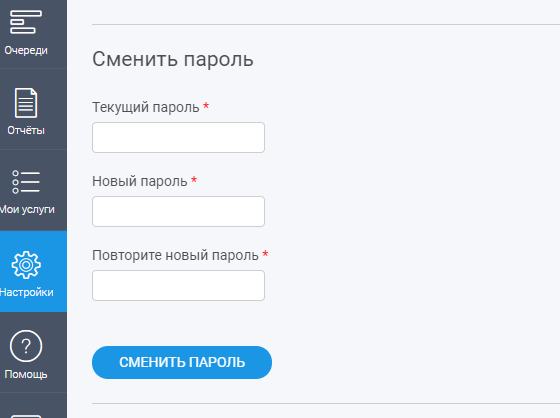Click the Отчёты document icon
The height and width of the screenshot is (418, 560).
tap(26, 103)
